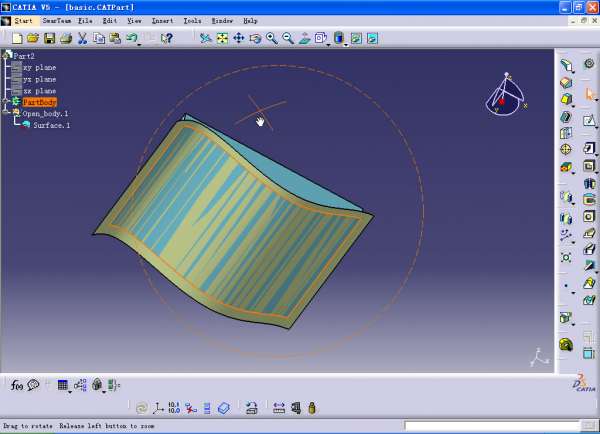This screenshot has width=600, height=434.
Task: Select the Pan view tool
Action: click(238, 38)
